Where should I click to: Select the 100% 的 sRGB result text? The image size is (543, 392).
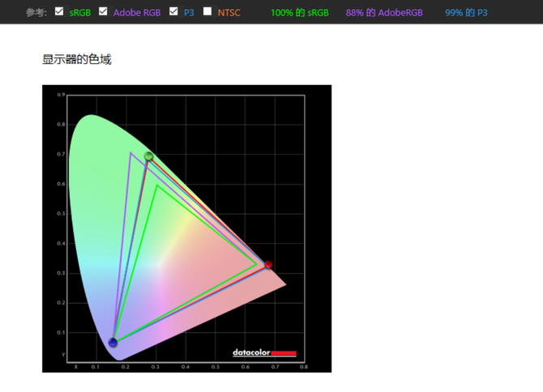click(x=299, y=13)
